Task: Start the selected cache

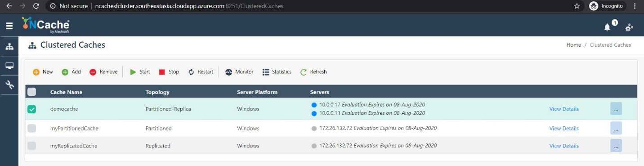Action: 140,72
